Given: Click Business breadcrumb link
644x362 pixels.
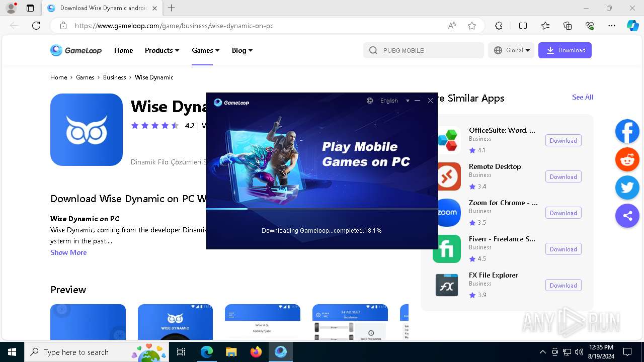Looking at the screenshot, I should (115, 77).
